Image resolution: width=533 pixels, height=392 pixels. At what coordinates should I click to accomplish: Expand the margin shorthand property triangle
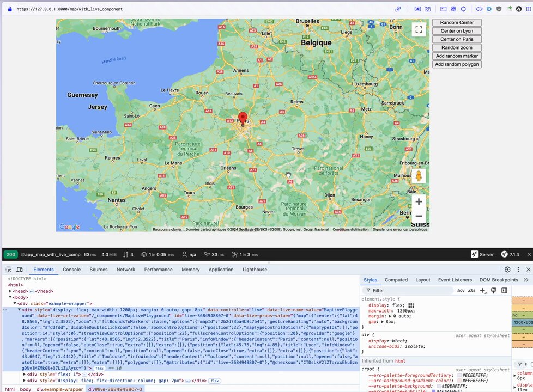(390, 316)
